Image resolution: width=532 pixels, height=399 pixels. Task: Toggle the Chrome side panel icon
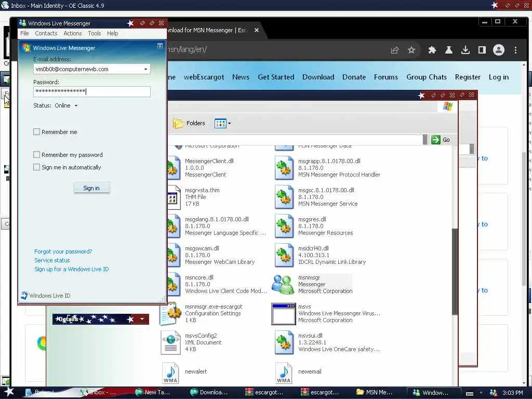(482, 50)
